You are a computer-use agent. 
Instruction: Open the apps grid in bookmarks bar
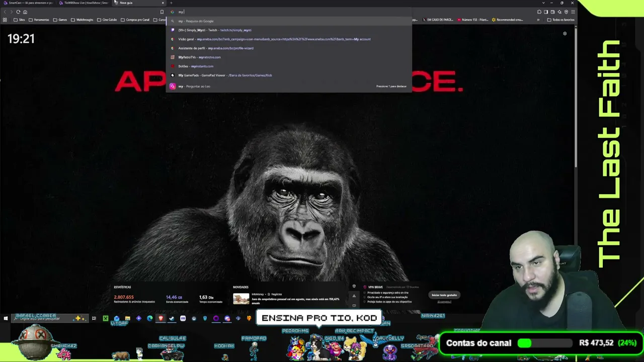pos(5,20)
